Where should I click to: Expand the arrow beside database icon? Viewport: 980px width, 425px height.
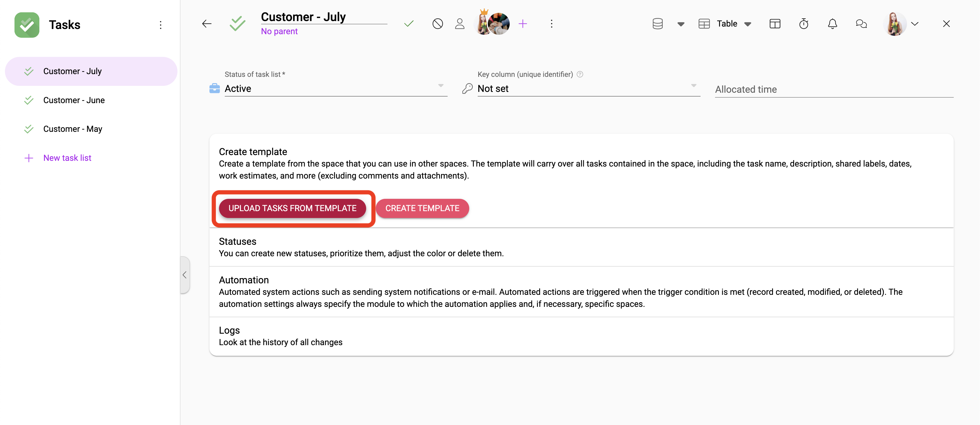(681, 24)
